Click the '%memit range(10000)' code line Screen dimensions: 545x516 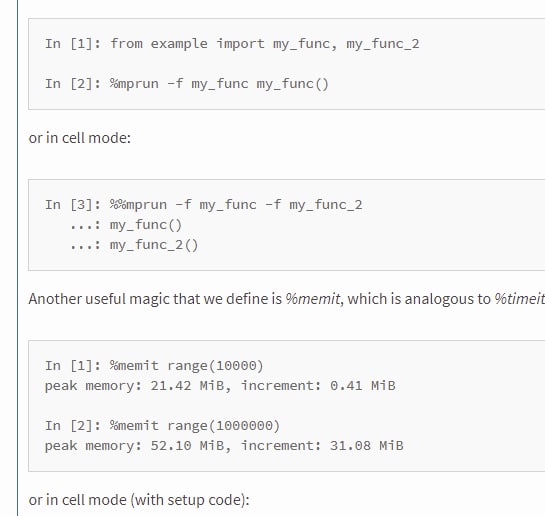(x=154, y=366)
